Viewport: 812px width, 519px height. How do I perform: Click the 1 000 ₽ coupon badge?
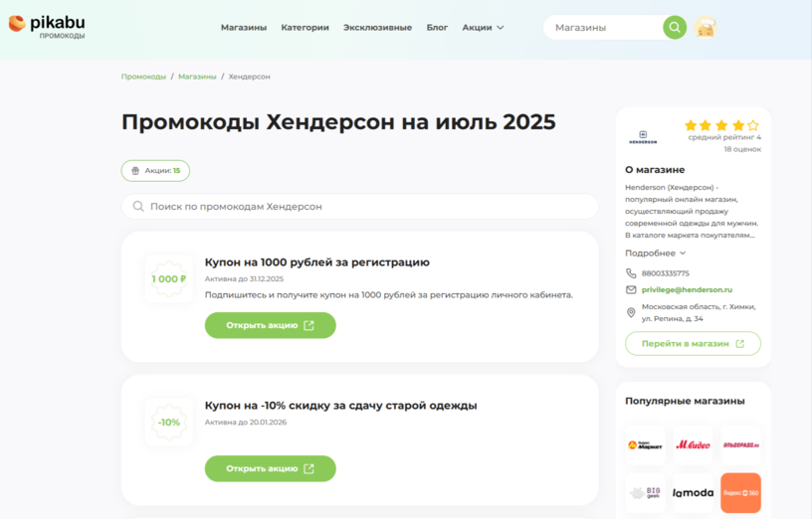(169, 279)
